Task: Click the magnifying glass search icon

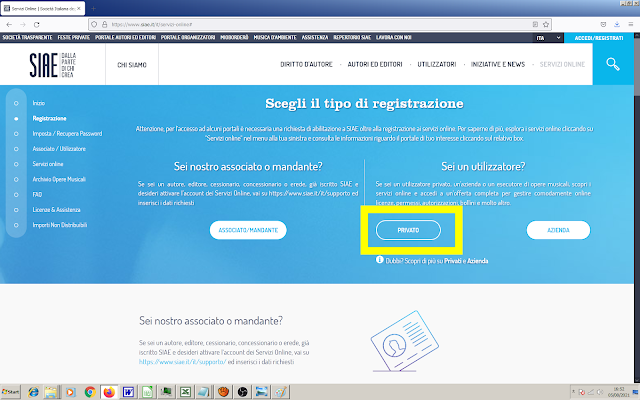Action: click(613, 64)
